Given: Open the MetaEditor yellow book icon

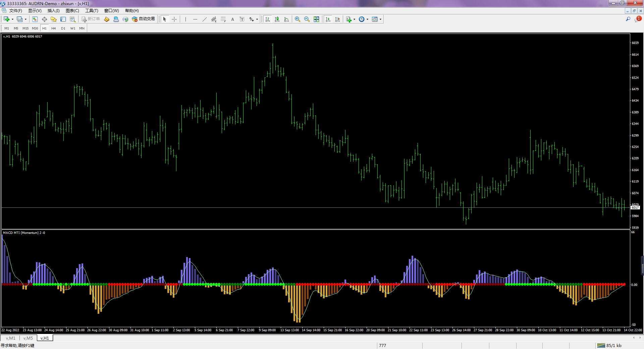Looking at the screenshot, I should 107,19.
